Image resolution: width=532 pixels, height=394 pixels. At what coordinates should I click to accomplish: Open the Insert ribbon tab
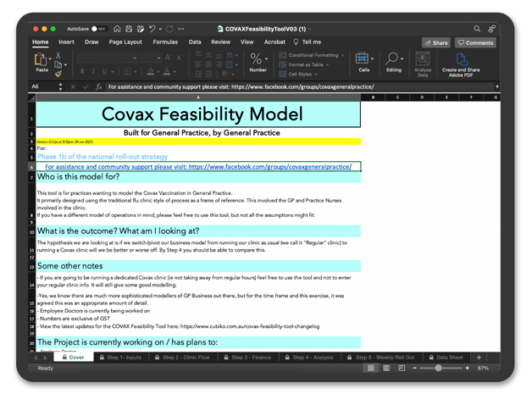[x=66, y=42]
